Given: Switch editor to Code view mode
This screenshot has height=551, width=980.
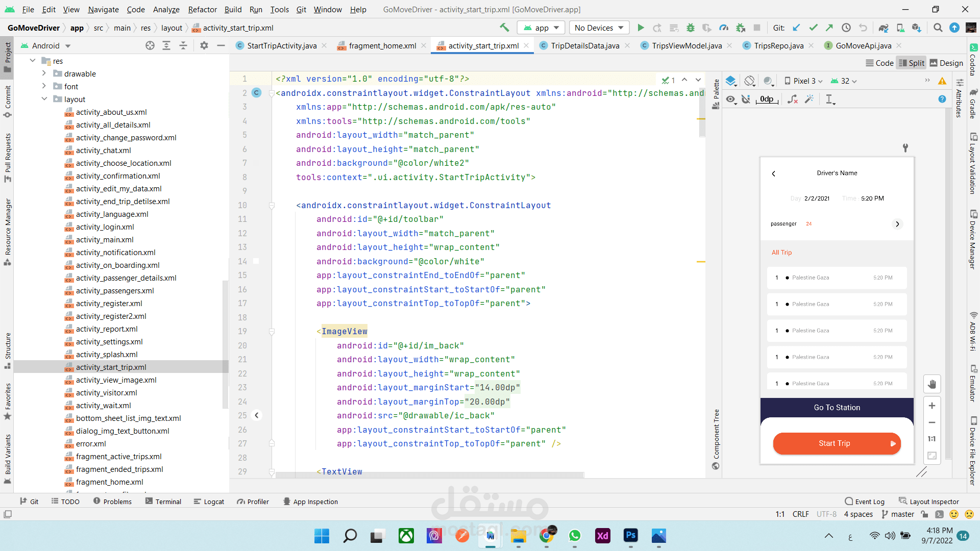Looking at the screenshot, I should tap(879, 63).
